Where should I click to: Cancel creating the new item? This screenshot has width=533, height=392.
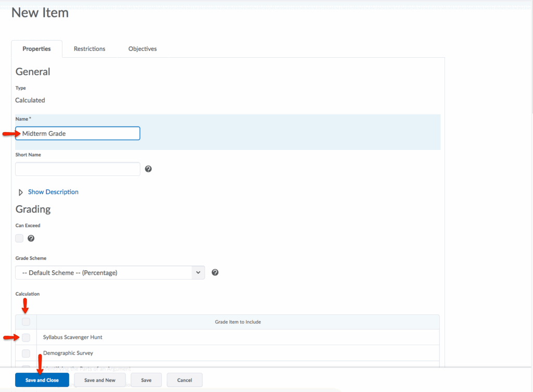click(x=184, y=380)
